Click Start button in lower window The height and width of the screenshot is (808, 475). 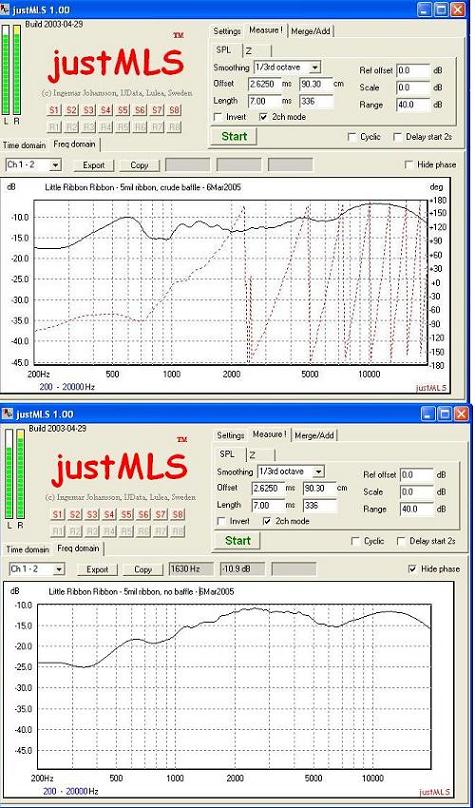238,541
